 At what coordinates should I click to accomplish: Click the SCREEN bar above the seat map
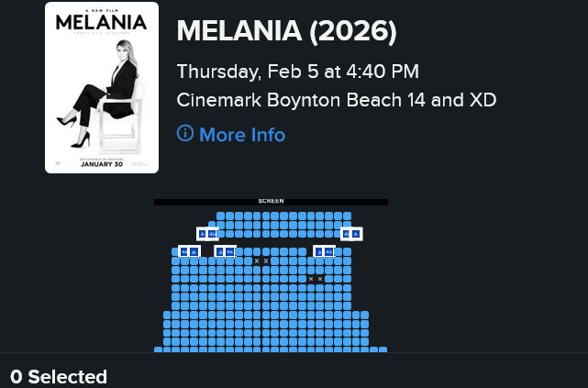point(271,201)
